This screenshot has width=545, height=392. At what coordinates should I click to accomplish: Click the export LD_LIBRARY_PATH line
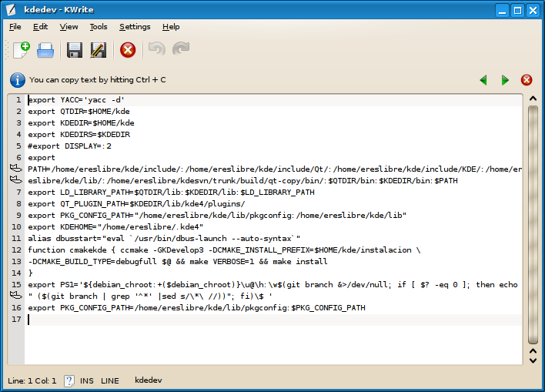coord(171,193)
